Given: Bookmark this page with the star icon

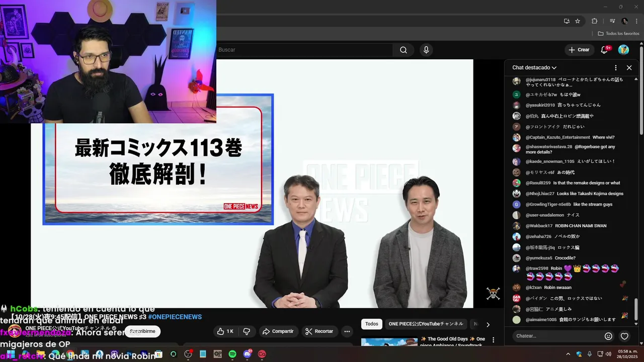Looking at the screenshot, I should tap(578, 21).
